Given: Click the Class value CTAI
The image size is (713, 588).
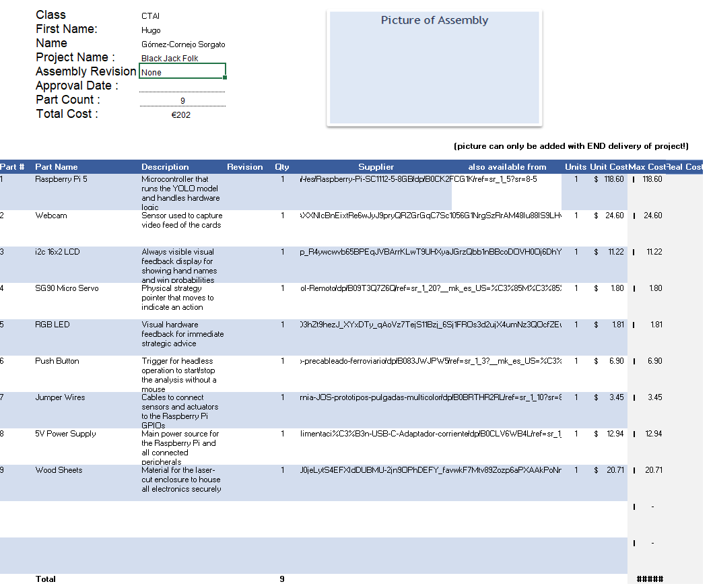Looking at the screenshot, I should pyautogui.click(x=151, y=16).
